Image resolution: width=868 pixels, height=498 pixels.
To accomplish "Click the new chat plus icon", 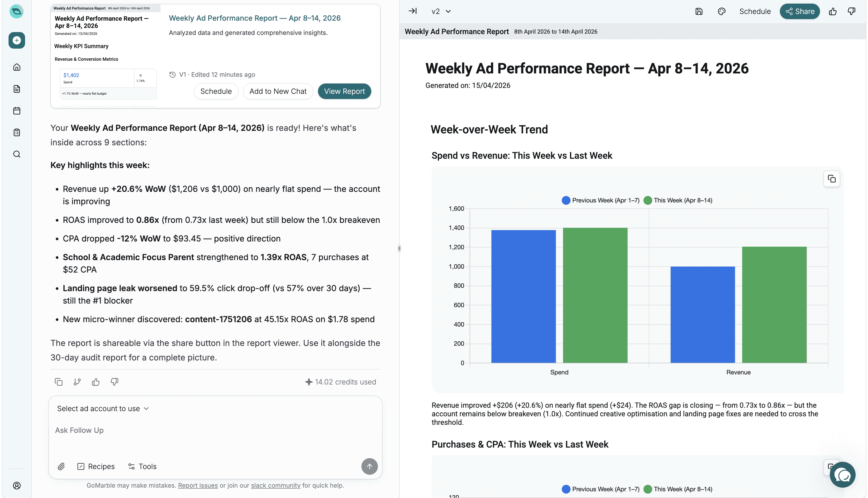I will [x=16, y=40].
